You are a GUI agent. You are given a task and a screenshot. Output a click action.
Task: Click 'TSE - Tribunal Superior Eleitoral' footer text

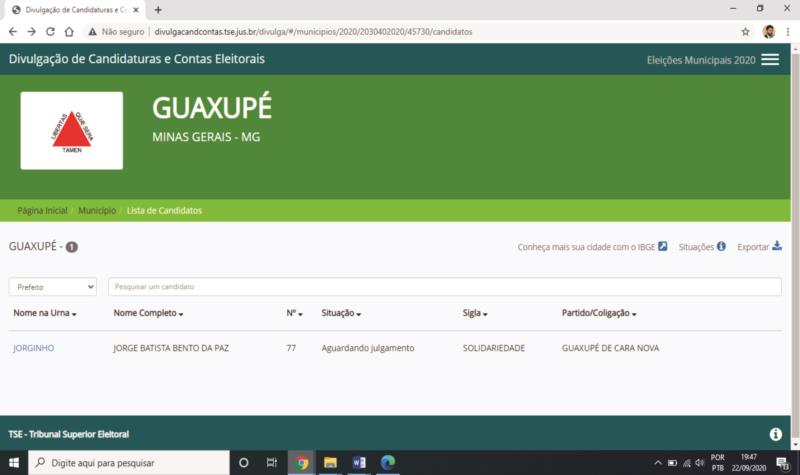[x=69, y=434]
